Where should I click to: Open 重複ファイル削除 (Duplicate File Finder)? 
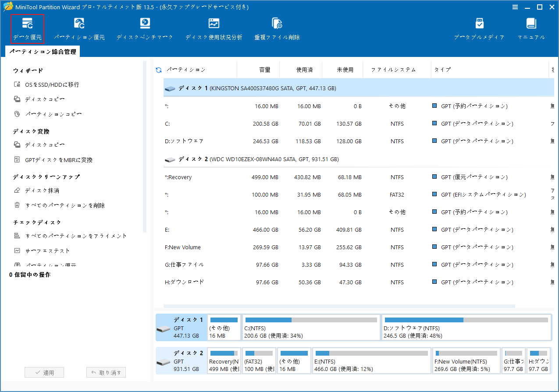click(x=277, y=28)
